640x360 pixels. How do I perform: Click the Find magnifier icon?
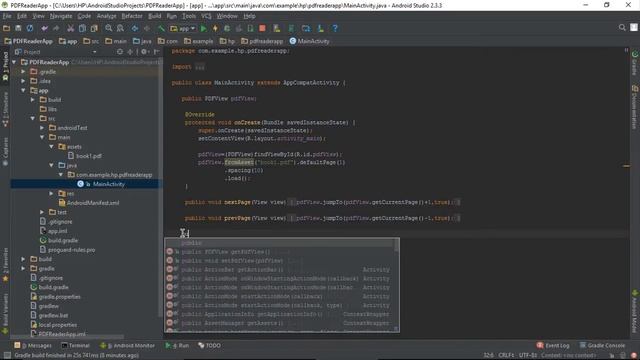coord(109,28)
